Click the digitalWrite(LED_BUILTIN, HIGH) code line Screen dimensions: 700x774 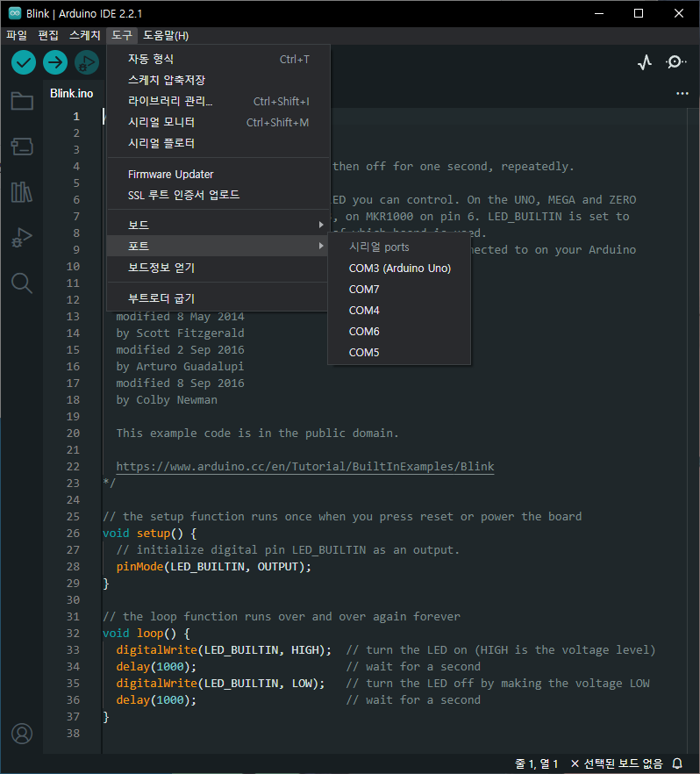coord(224,650)
